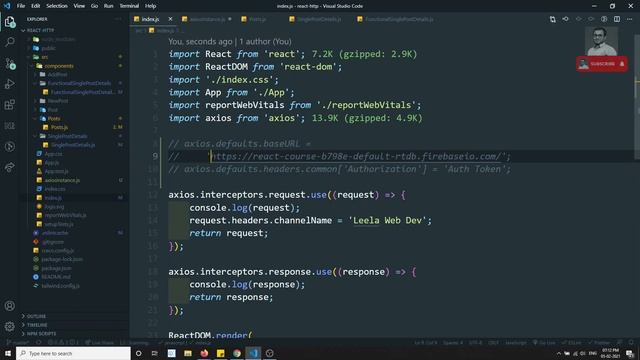Open the Manage gear icon
Viewport: 640px width, 360px height.
[x=9, y=326]
